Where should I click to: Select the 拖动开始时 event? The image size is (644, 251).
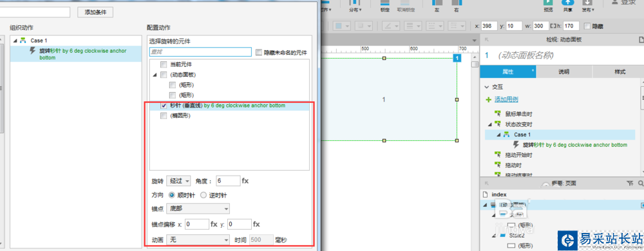(518, 155)
